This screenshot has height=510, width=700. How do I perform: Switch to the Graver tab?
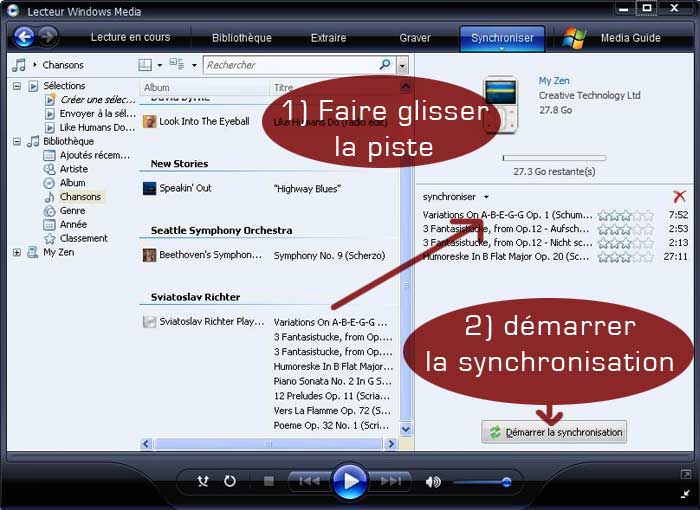415,38
